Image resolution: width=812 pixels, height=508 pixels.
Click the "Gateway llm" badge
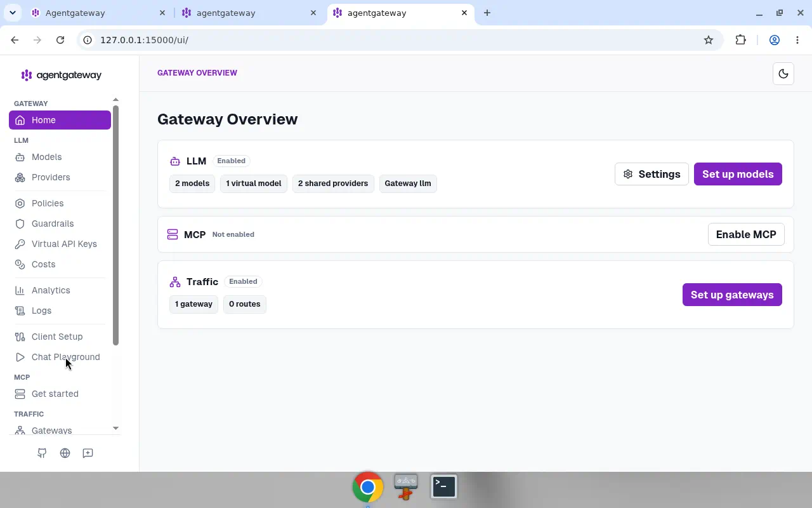(408, 184)
